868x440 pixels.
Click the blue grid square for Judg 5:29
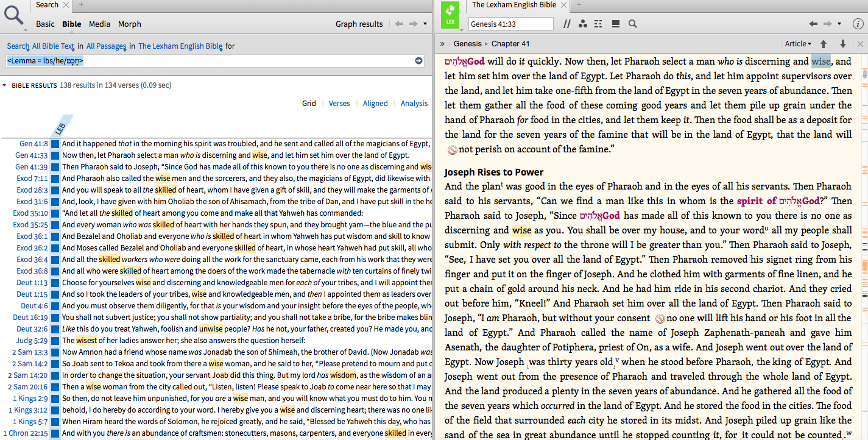pos(55,341)
